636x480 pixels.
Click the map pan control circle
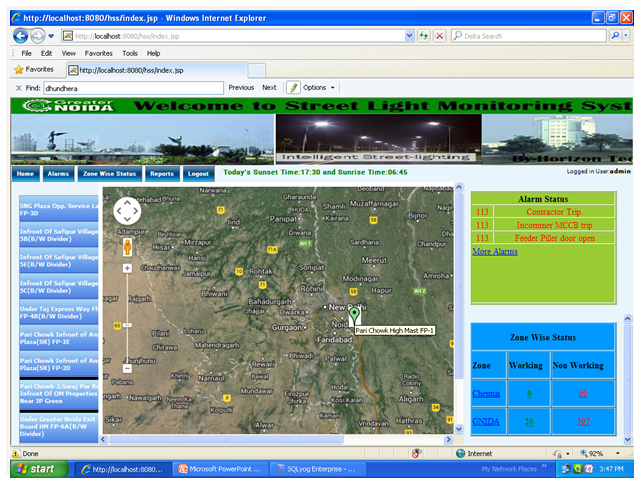[x=128, y=211]
